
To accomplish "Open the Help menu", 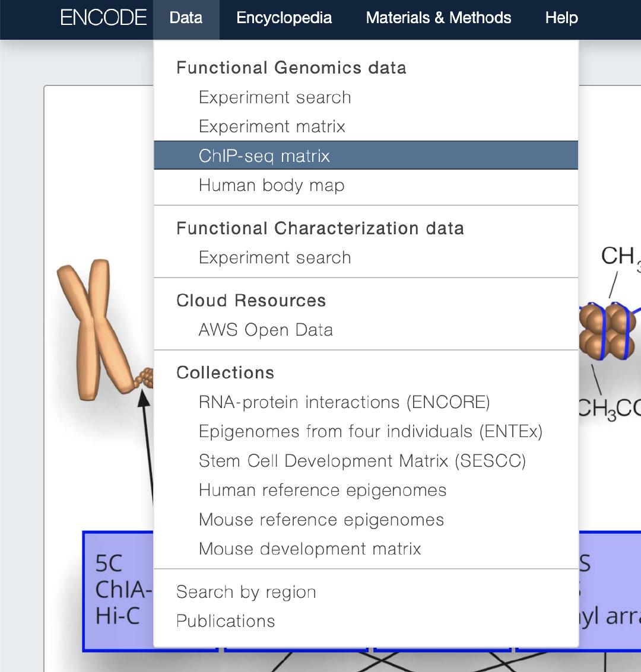I will (561, 18).
